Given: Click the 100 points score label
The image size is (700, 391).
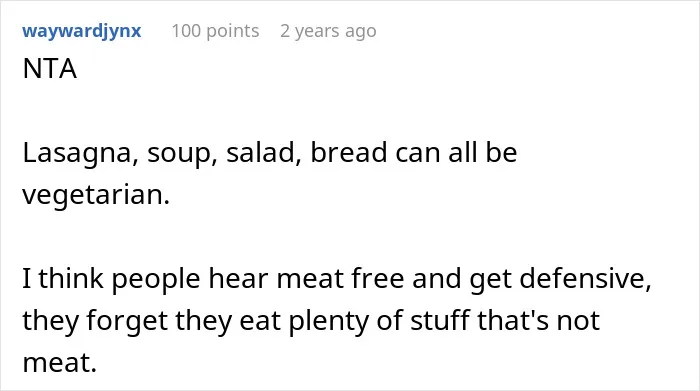Looking at the screenshot, I should 216,31.
